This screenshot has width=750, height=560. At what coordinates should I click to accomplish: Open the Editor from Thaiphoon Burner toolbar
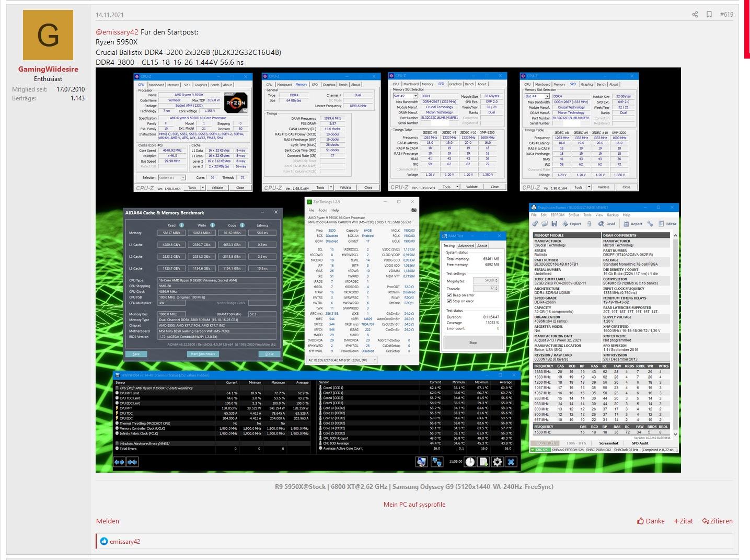(667, 223)
